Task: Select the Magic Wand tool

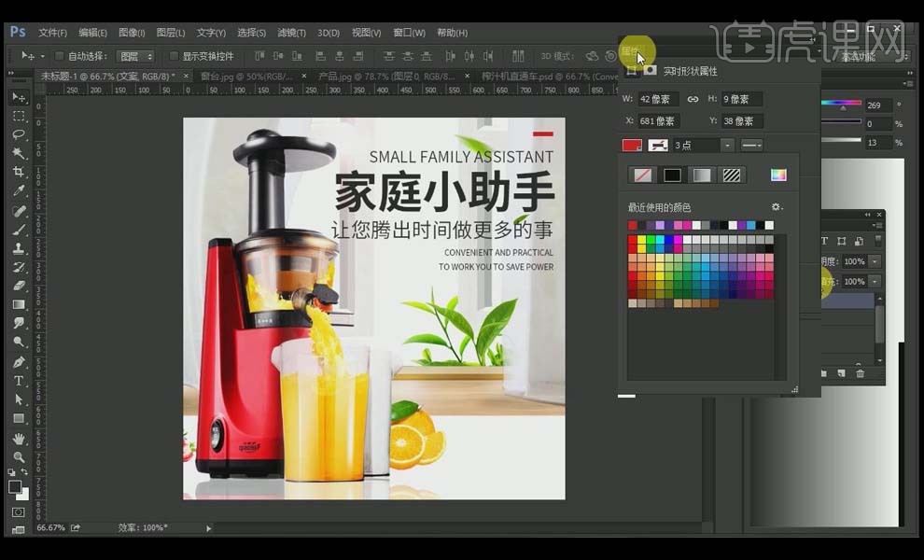Action: pyautogui.click(x=19, y=153)
